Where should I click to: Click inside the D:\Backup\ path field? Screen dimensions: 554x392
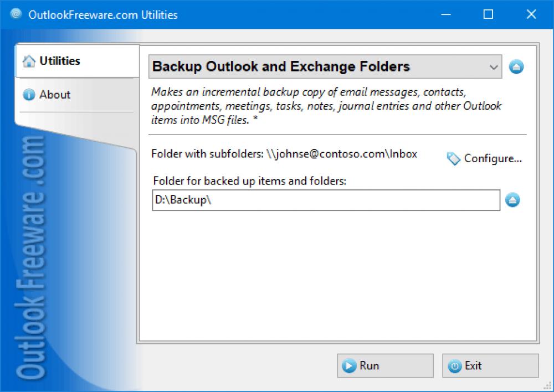tap(277, 200)
